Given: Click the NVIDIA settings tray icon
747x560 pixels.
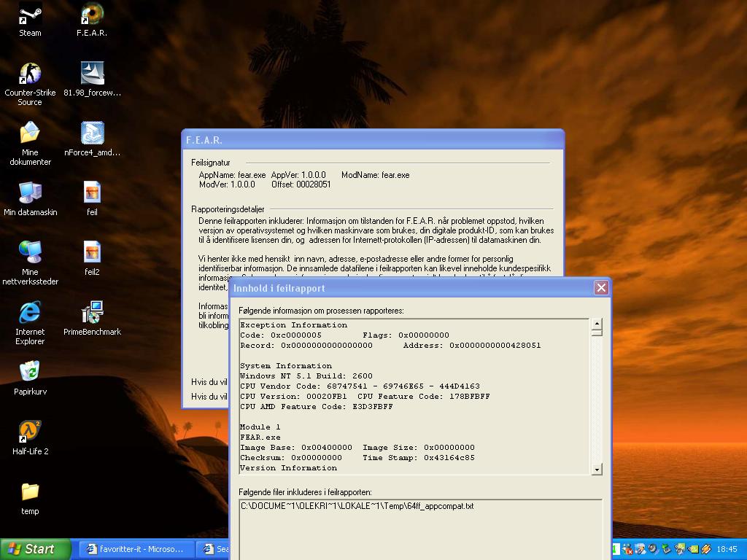Looking at the screenshot, I should (x=693, y=550).
